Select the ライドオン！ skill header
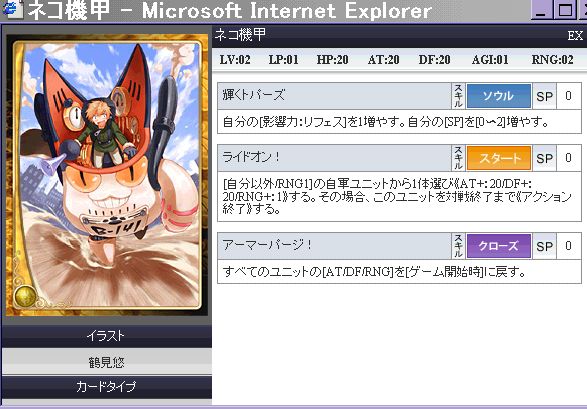 pos(335,158)
